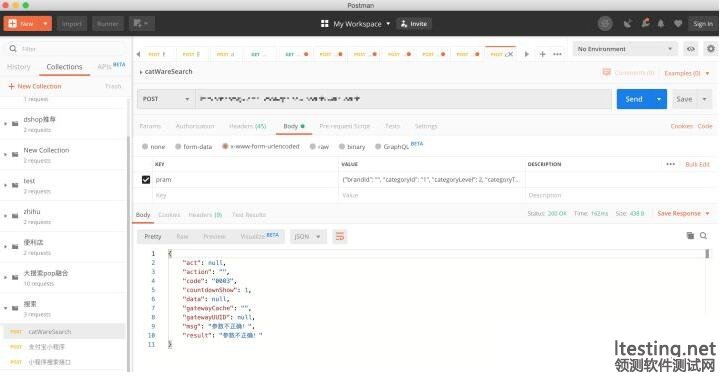The image size is (727, 379).
Task: Select the raw body type
Action: pos(313,147)
